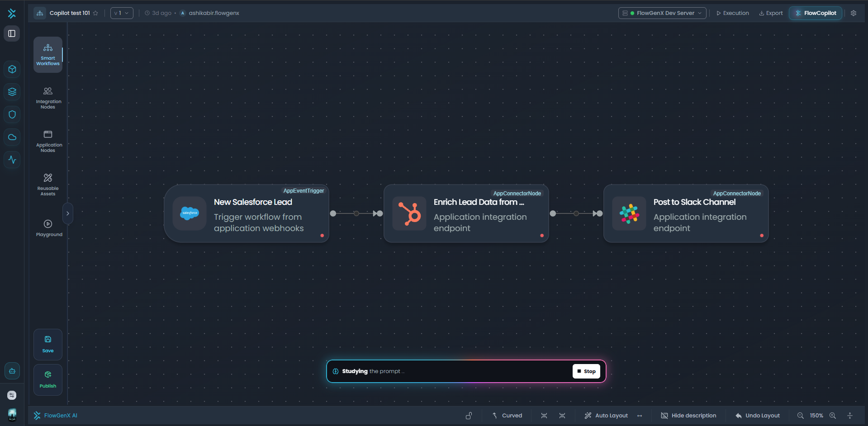Viewport: 868px width, 426px height.
Task: Open the robot assistant icon in left rail
Action: [x=12, y=371]
